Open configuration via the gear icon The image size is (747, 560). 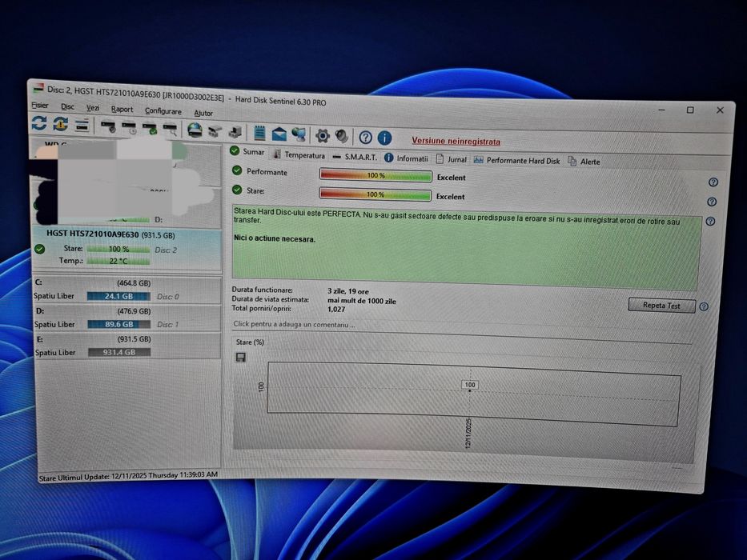[323, 136]
